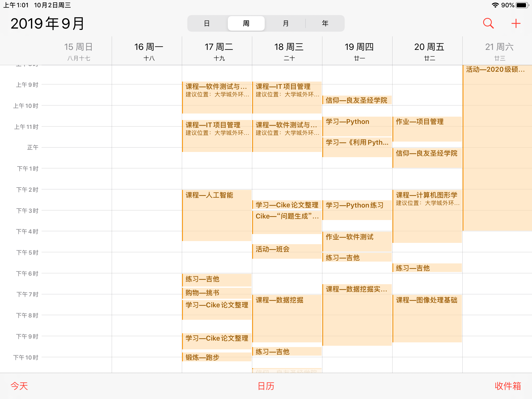532x399 pixels.
Task: Open the 作业—软件测试 event
Action: coord(357,242)
